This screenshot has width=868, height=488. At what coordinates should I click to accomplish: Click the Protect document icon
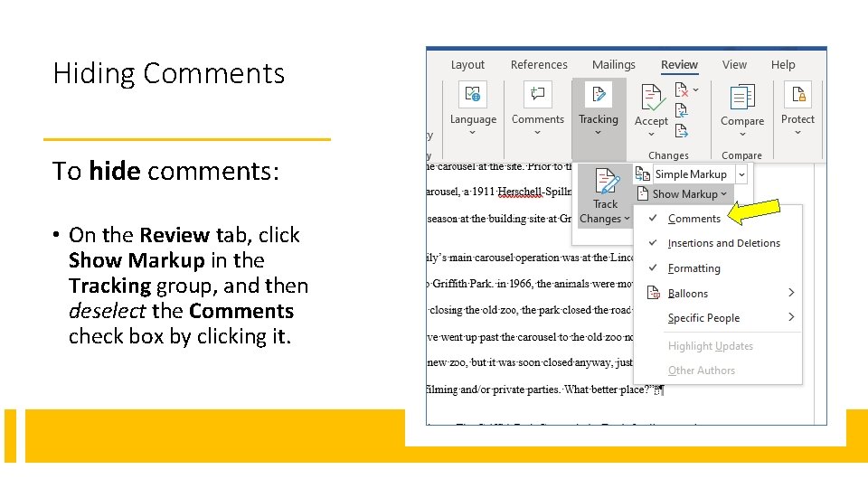point(797,95)
